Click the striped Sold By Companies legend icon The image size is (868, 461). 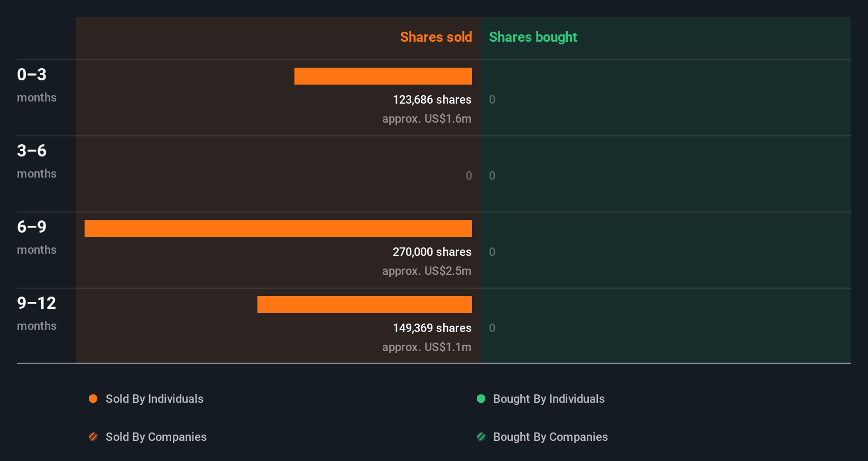click(93, 437)
